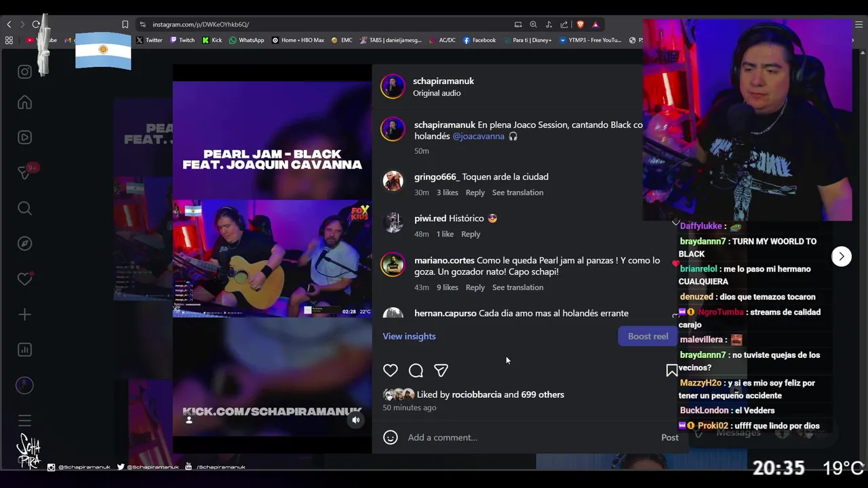Open Messages icon with 9+ badge
This screenshot has height=488, width=868.
click(x=24, y=173)
